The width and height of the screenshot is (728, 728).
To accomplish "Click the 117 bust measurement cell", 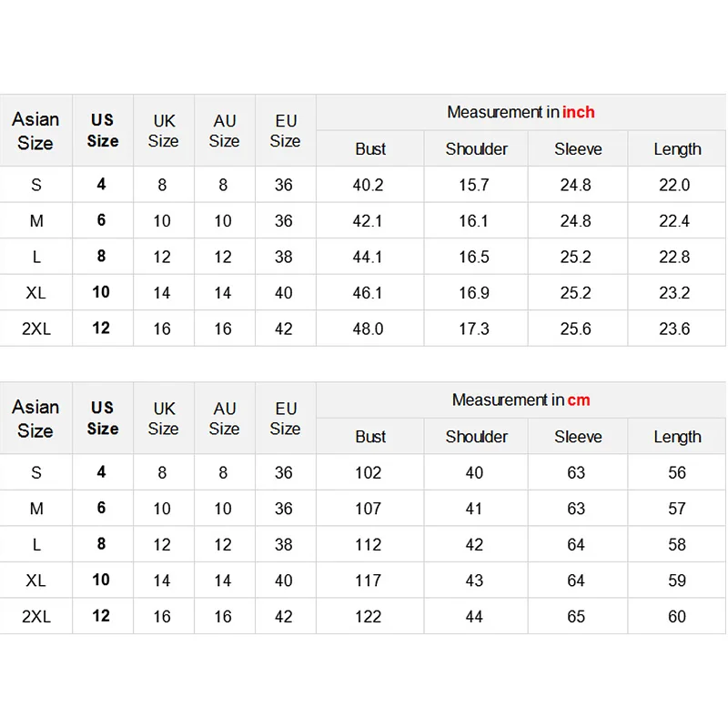I will coord(369,580).
